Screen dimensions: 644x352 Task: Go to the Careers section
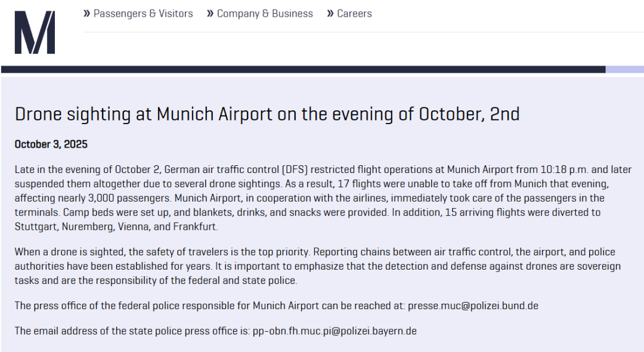coord(354,13)
